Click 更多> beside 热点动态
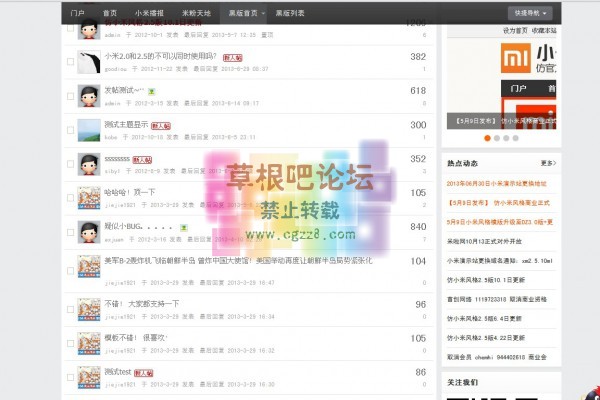Image resolution: width=600 pixels, height=400 pixels. [548, 163]
